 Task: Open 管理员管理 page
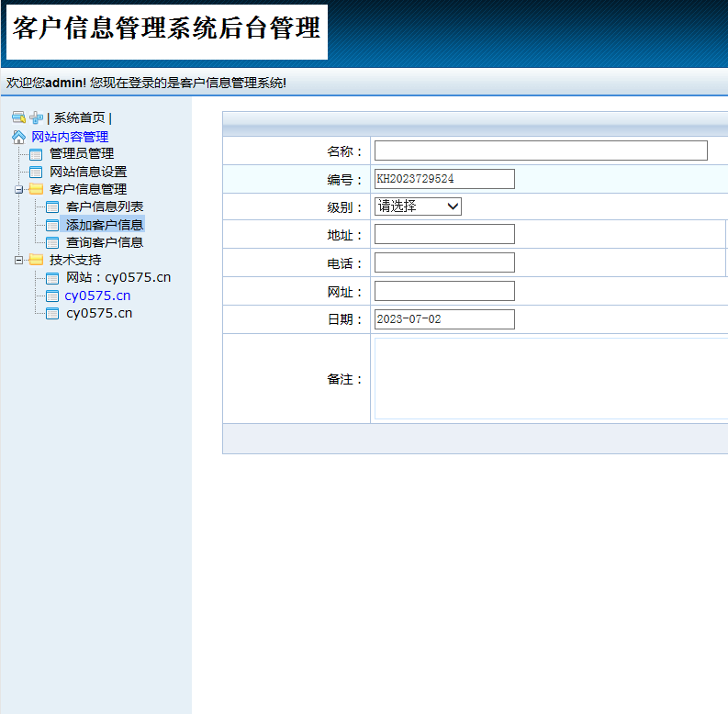pos(82,153)
